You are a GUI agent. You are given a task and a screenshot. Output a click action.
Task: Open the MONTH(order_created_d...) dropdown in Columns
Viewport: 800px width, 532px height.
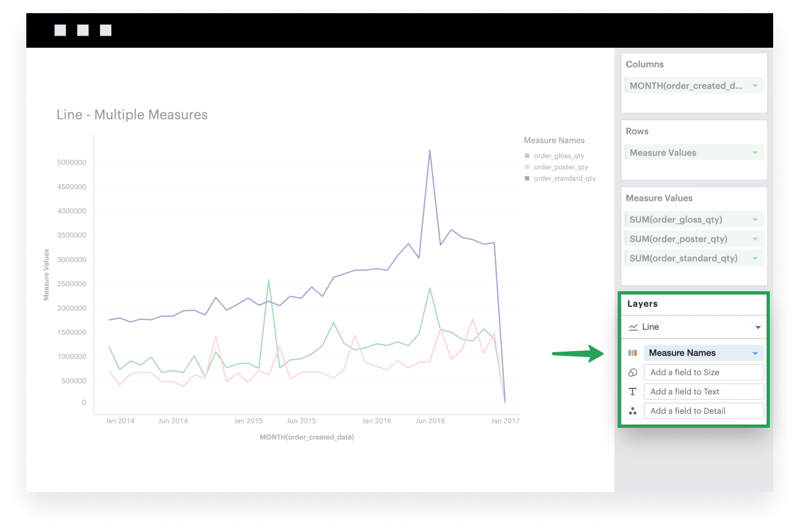click(755, 85)
